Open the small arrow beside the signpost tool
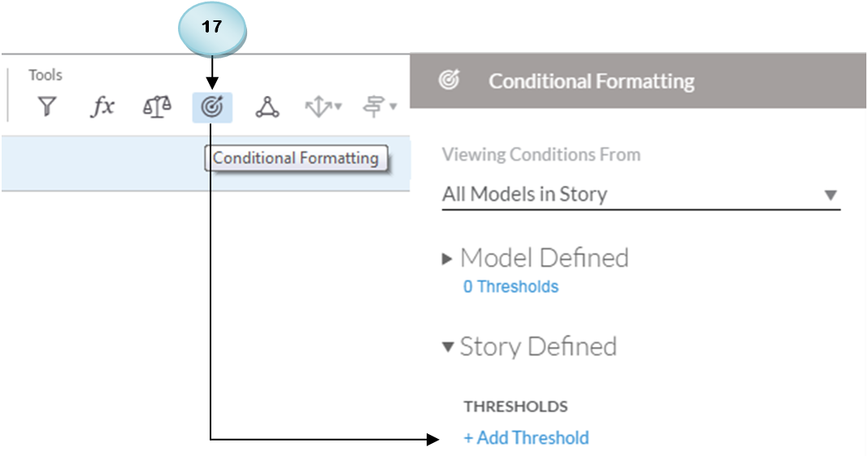Screen dimensions: 868x456 click(393, 106)
